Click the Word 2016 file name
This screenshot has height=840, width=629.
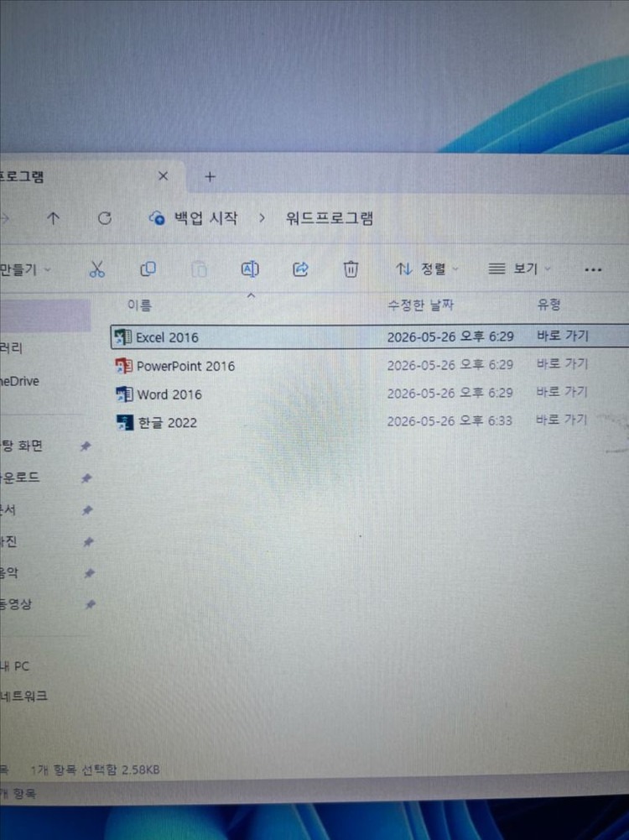[169, 394]
